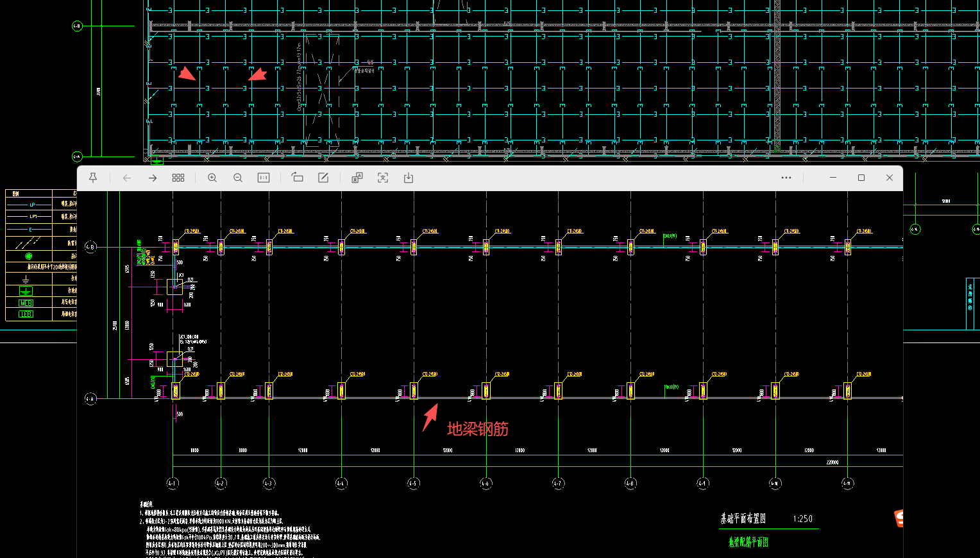Image resolution: width=980 pixels, height=558 pixels.
Task: Click axis bubble A-5 on bottom row
Action: click(x=414, y=483)
